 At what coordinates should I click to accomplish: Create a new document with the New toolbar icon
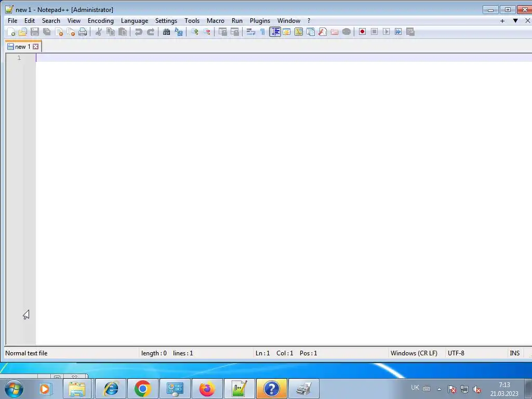point(11,32)
